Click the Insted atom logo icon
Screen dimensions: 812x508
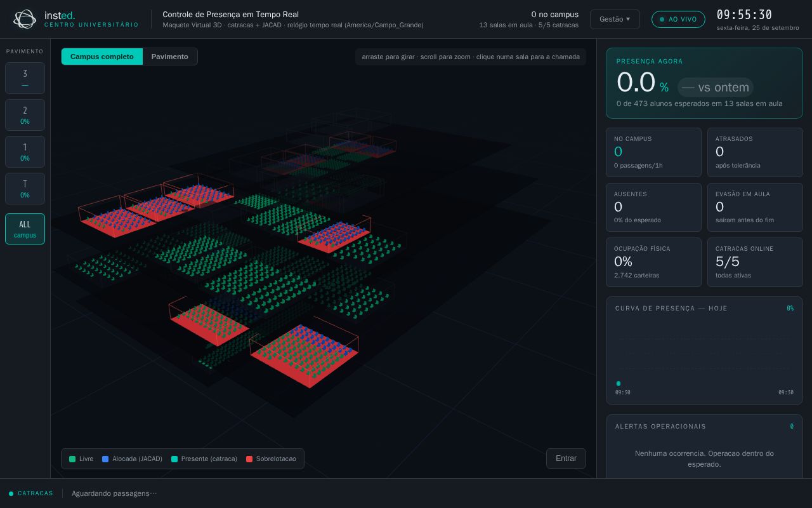pos(25,19)
